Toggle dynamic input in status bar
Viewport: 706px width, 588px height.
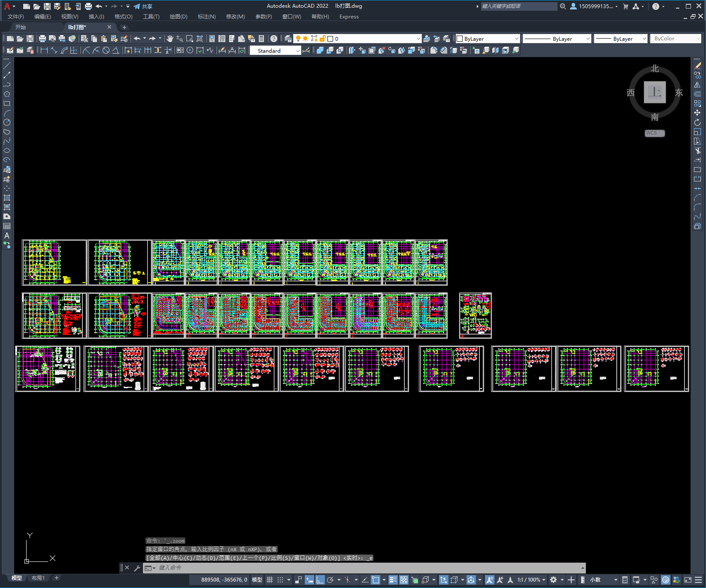pyautogui.click(x=309, y=580)
